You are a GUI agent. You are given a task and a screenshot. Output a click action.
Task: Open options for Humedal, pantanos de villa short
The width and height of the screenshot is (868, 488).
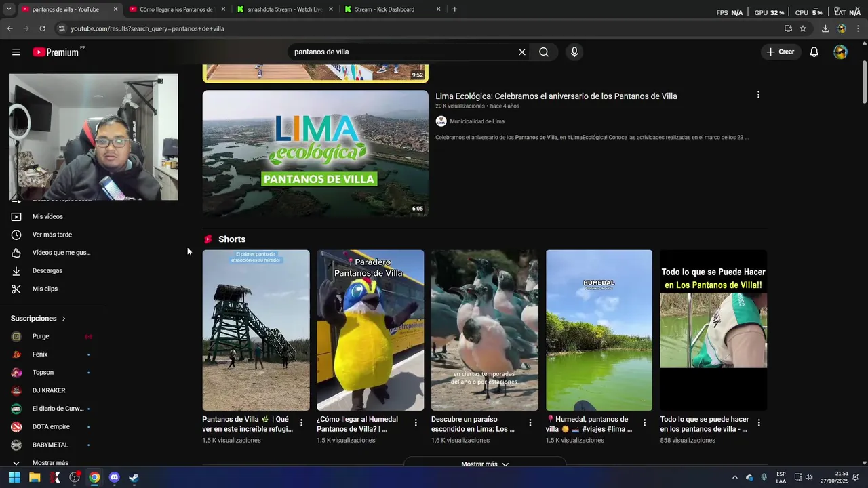pyautogui.click(x=644, y=422)
